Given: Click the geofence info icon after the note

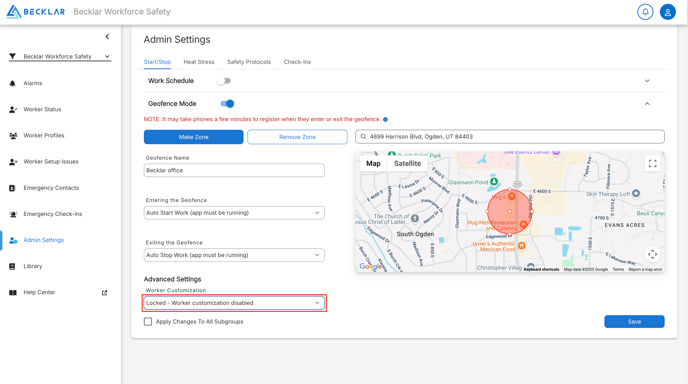Looking at the screenshot, I should pos(385,119).
